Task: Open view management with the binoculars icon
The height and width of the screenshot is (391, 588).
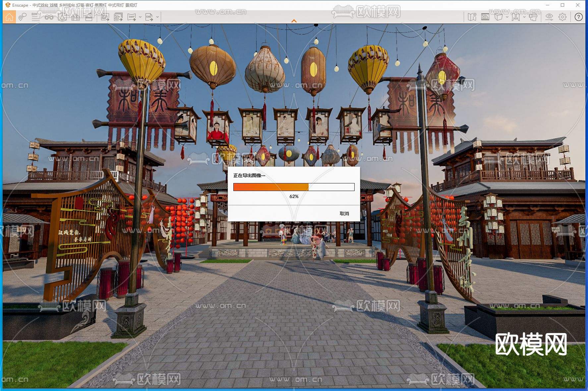Action: (x=49, y=17)
